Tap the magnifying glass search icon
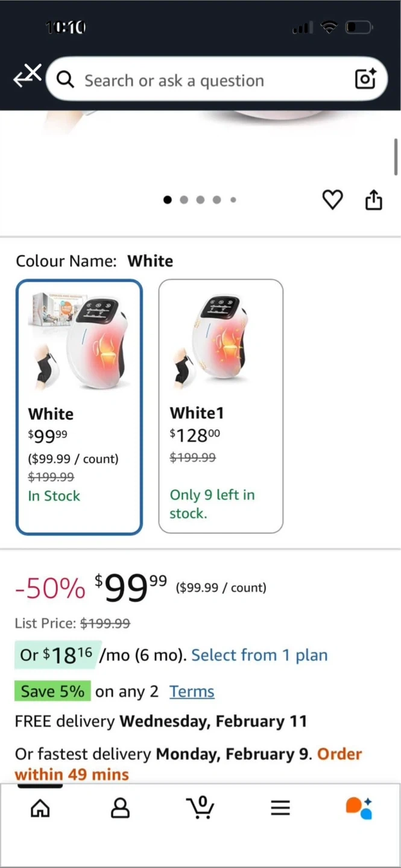Image resolution: width=401 pixels, height=868 pixels. (65, 80)
